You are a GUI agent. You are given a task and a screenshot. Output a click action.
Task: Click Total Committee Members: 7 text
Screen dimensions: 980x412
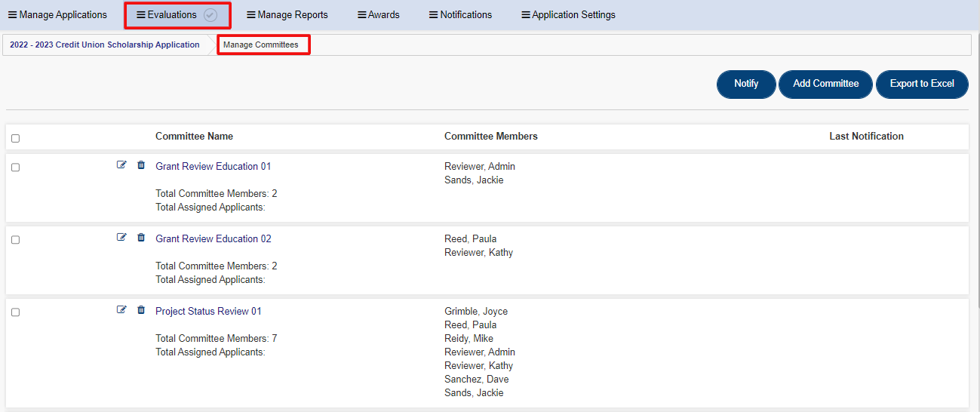217,338
